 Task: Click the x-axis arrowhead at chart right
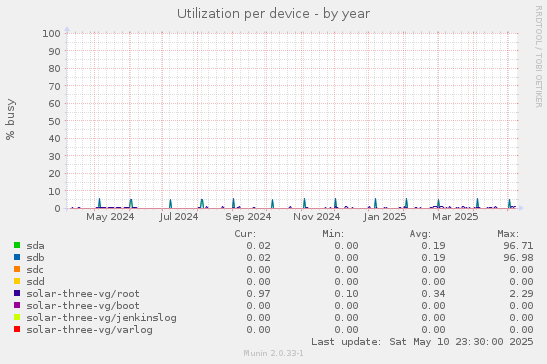click(521, 208)
